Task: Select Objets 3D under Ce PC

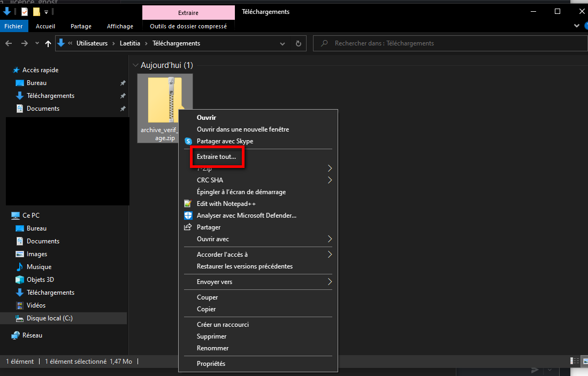Action: point(40,280)
